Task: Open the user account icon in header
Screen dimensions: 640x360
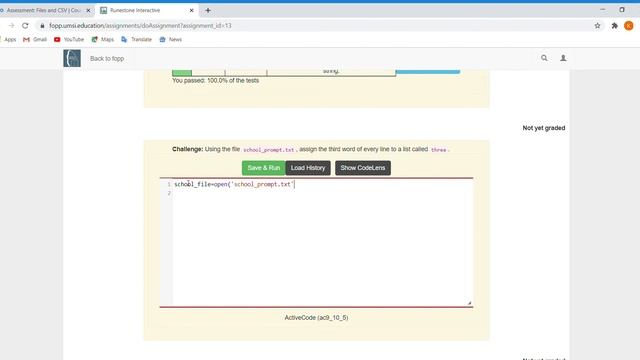Action: pos(563,58)
